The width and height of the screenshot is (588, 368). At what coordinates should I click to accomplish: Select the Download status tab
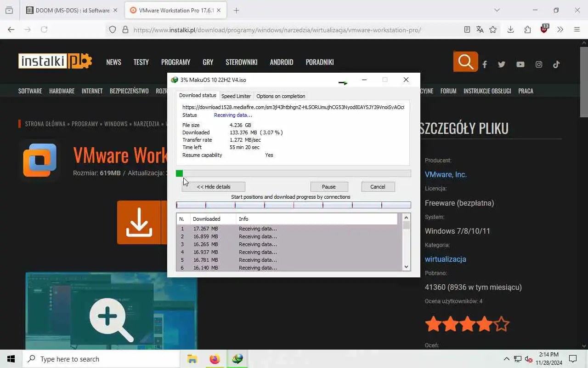click(198, 95)
